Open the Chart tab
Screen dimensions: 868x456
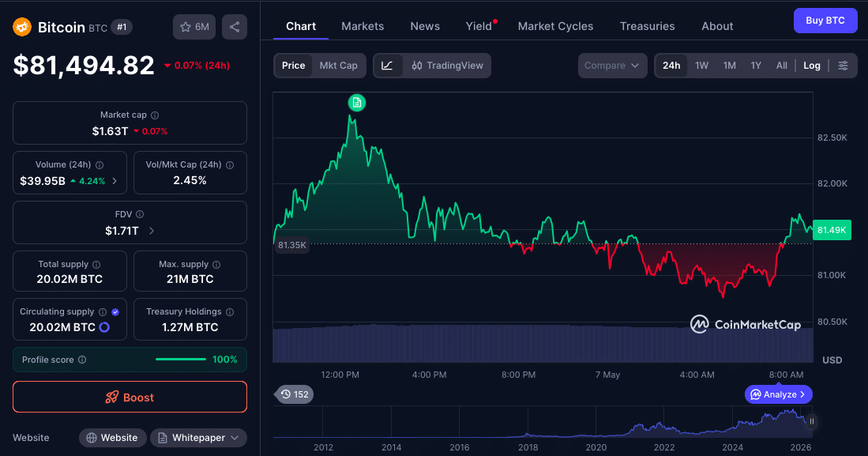pos(301,26)
